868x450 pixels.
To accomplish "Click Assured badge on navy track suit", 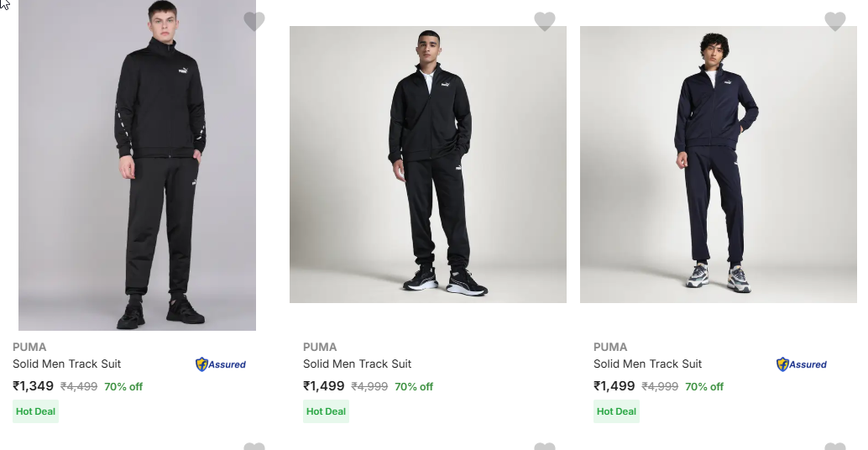I will pyautogui.click(x=802, y=364).
